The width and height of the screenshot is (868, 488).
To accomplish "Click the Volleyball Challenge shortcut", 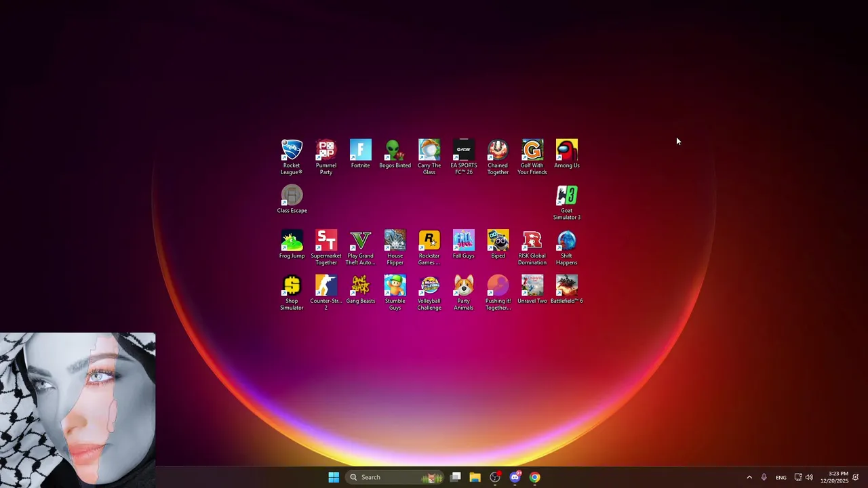I will tap(429, 293).
